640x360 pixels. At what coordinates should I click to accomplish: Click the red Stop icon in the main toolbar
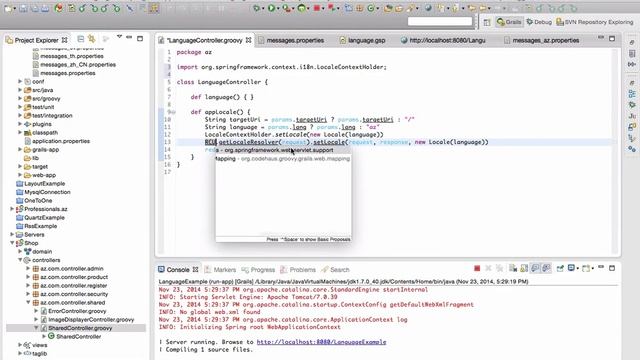(x=316, y=8)
